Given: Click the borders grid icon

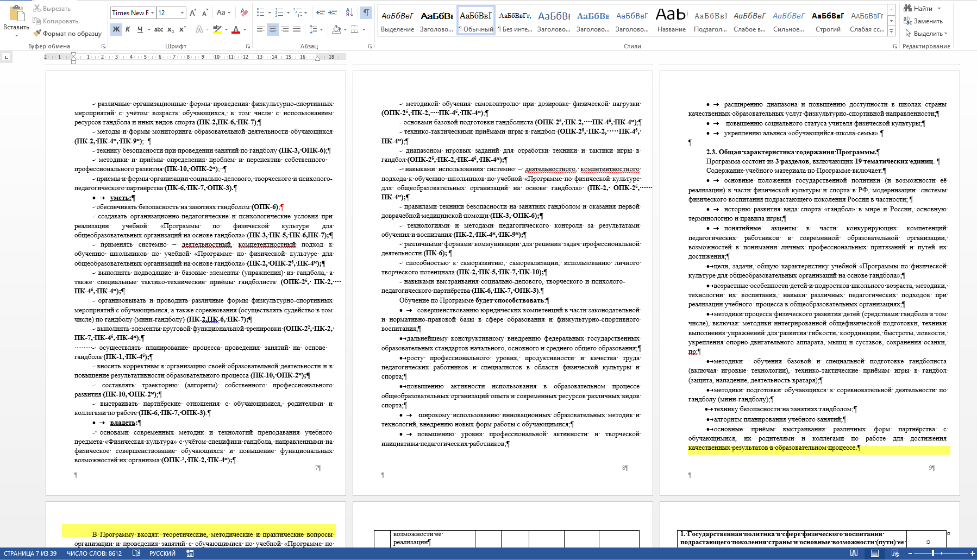Looking at the screenshot, I should 354,29.
